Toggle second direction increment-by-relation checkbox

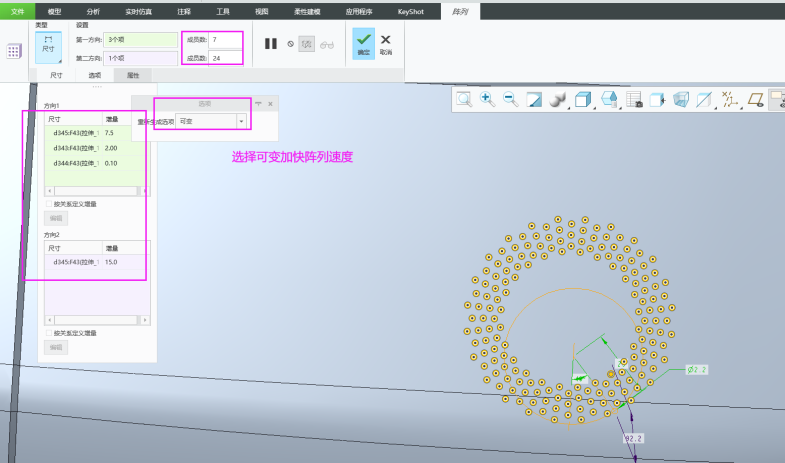[48, 333]
